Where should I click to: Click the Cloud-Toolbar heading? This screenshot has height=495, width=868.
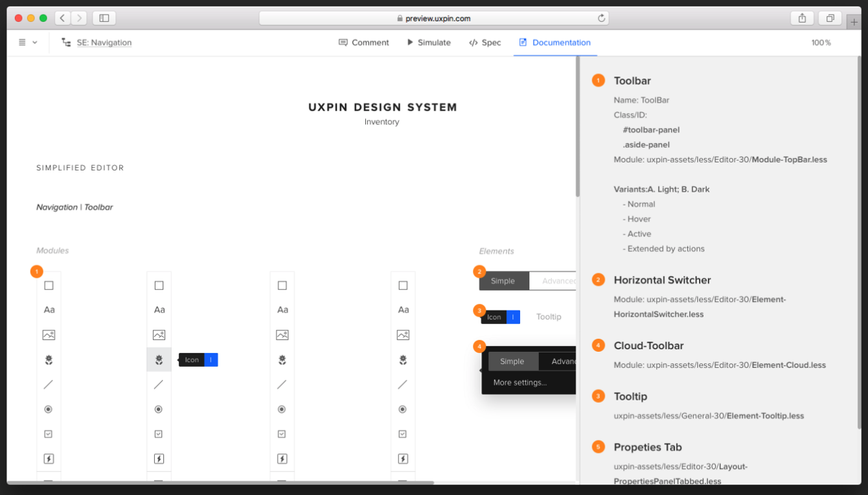tap(649, 346)
